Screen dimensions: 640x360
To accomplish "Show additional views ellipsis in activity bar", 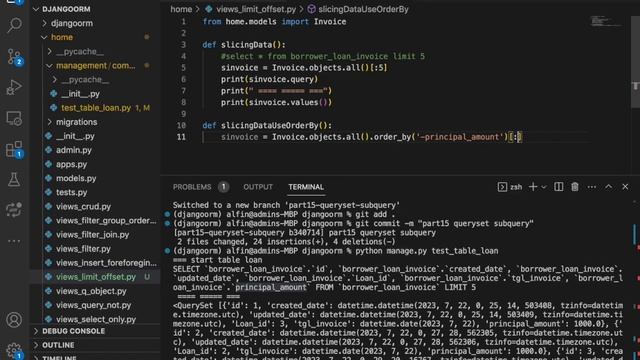I will pos(14,241).
